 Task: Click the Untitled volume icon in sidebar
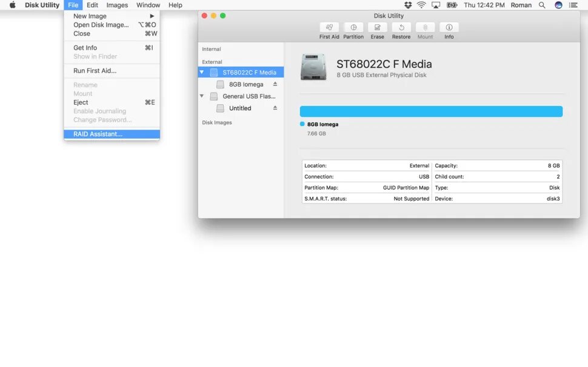220,108
